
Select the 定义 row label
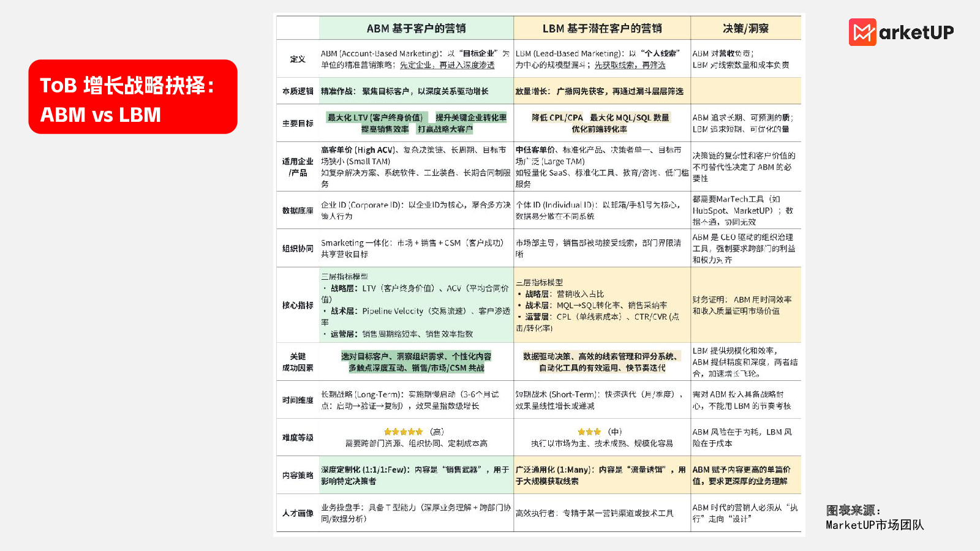pos(298,59)
